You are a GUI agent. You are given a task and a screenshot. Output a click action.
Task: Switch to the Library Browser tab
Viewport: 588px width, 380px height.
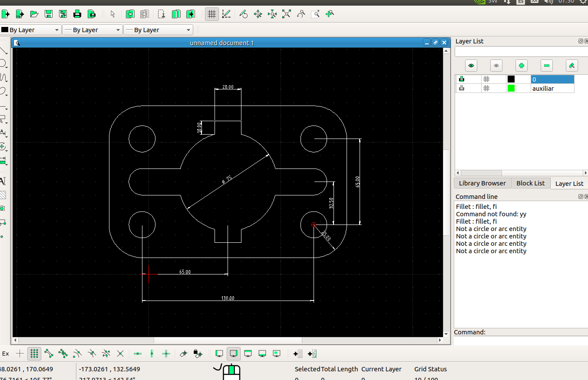click(482, 183)
